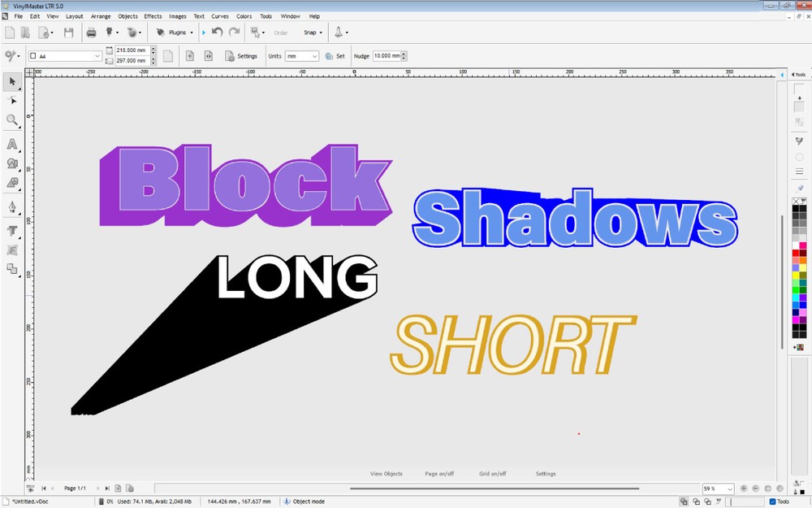Click the Settings button in the toolbar
The width and height of the screenshot is (812, 508).
tap(244, 56)
